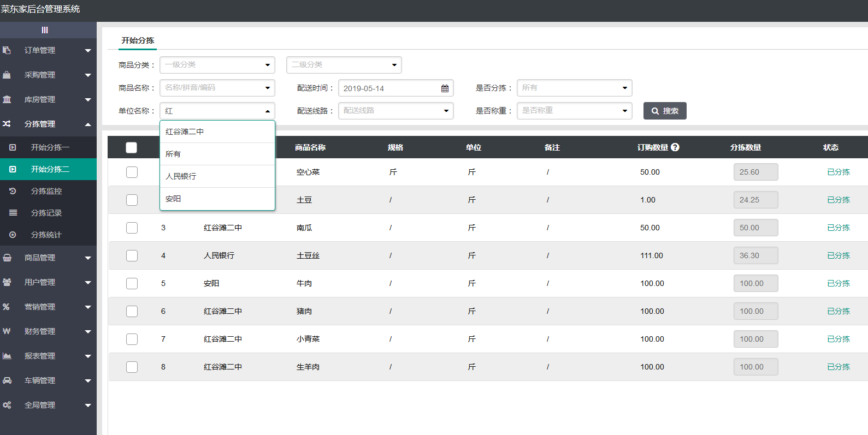868x435 pixels.
Task: Click the calendar icon in delivery date field
Action: click(445, 88)
